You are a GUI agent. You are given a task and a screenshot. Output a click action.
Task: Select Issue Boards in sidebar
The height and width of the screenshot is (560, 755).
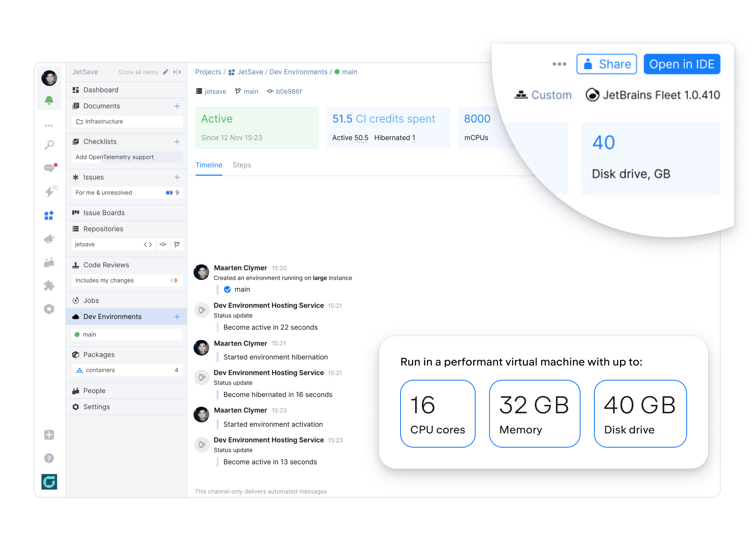[104, 213]
